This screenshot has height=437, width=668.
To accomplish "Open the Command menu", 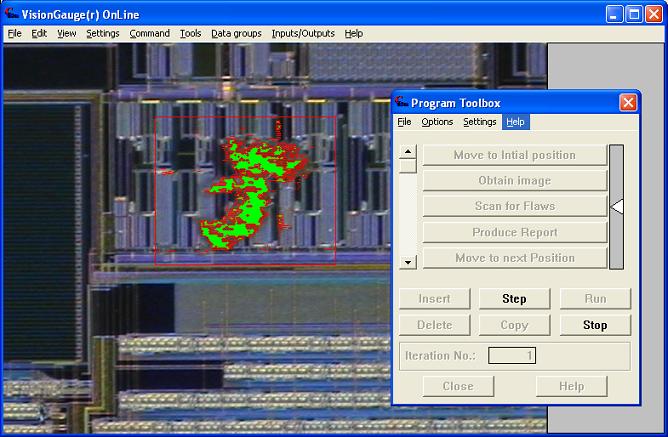I will pos(150,34).
